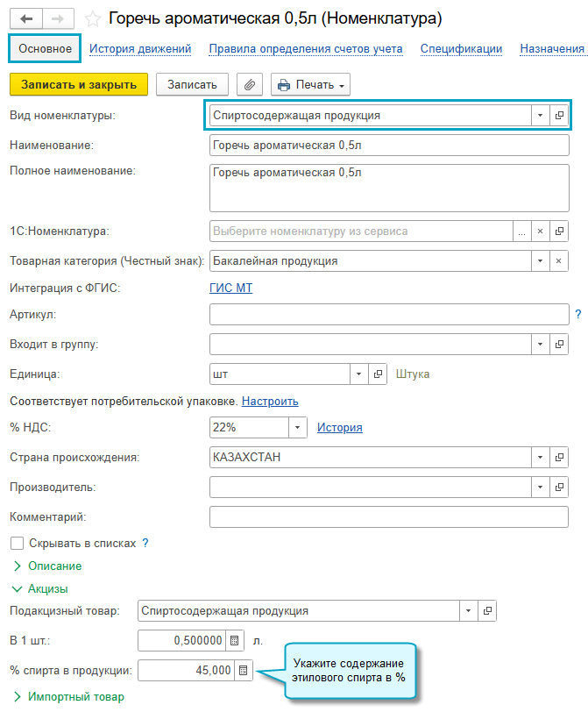Viewport: 588px width, 712px height.
Task: Open the % НДС dropdown list
Action: [x=298, y=427]
